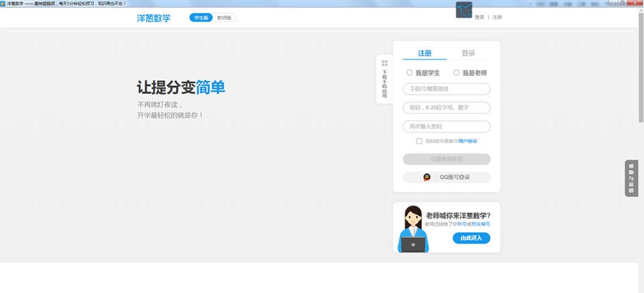Tick the user agreement checkbox
644x293 pixels.
pos(419,141)
